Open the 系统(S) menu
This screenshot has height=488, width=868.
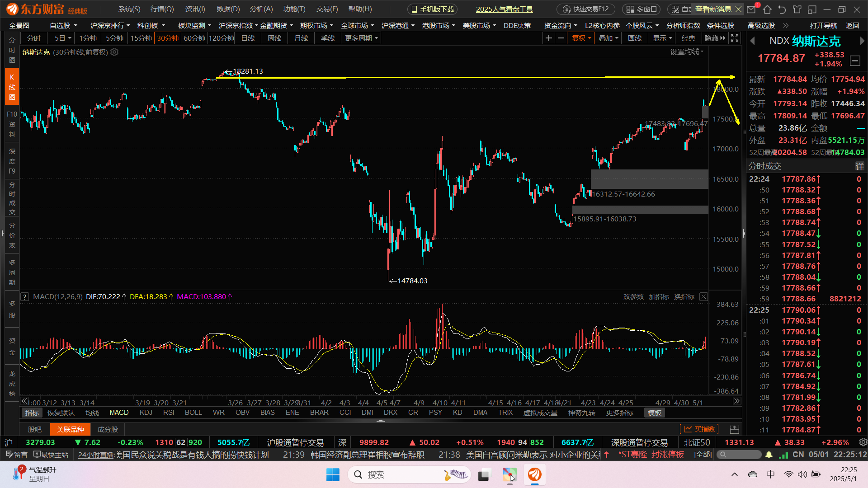(x=129, y=9)
